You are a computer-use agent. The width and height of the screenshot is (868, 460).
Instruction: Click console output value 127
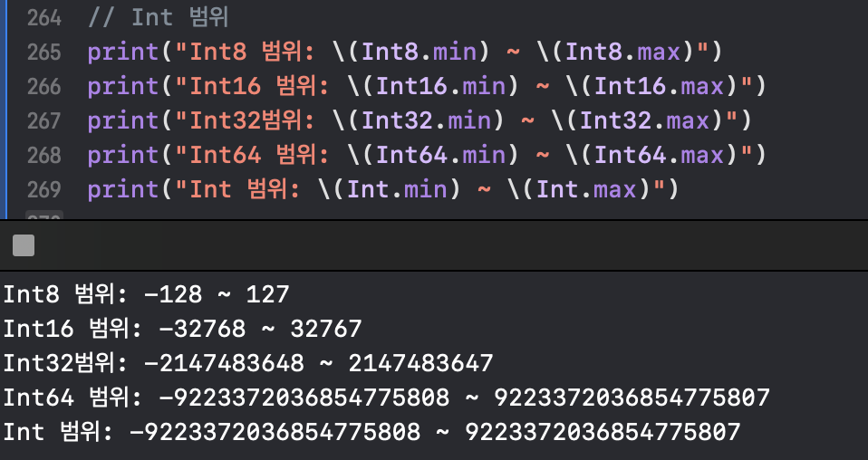pyautogui.click(x=268, y=294)
